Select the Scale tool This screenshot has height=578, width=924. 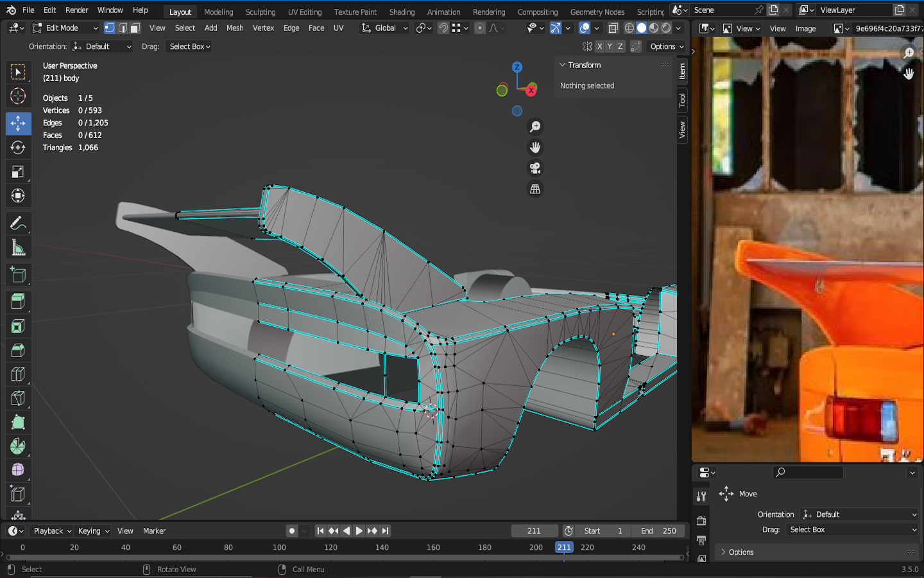click(x=18, y=172)
